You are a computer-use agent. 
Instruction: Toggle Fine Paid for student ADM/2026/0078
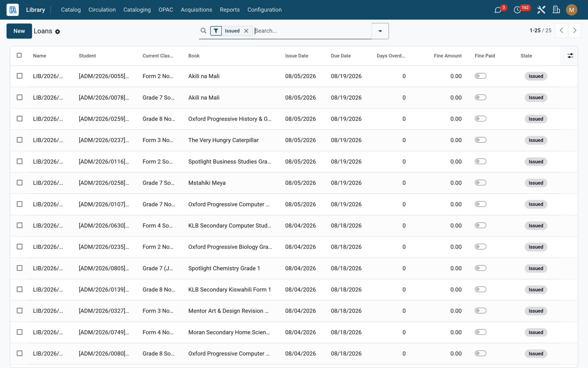480,97
